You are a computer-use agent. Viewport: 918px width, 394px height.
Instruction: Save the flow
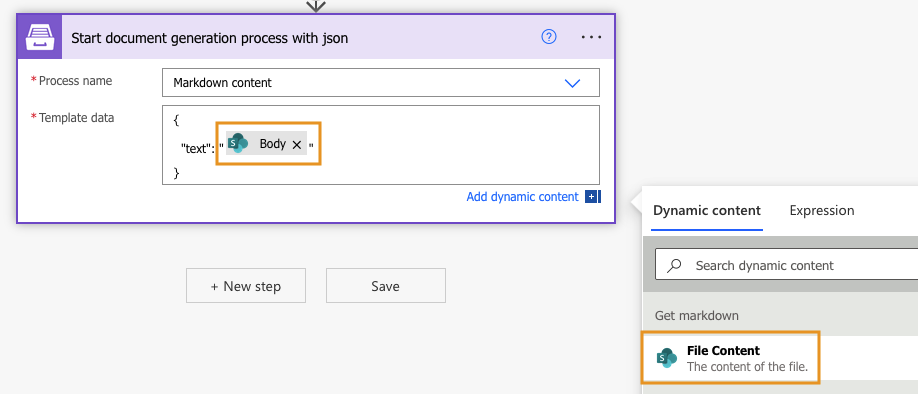tap(385, 286)
